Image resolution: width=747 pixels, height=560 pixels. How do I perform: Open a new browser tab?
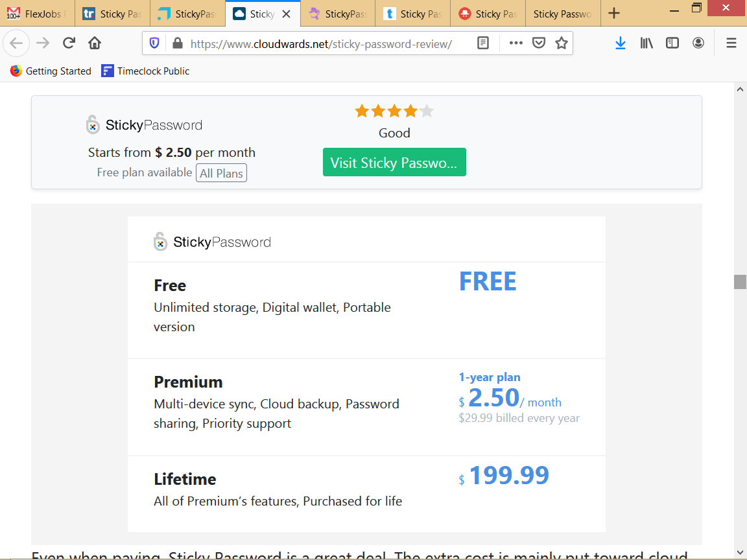(614, 14)
